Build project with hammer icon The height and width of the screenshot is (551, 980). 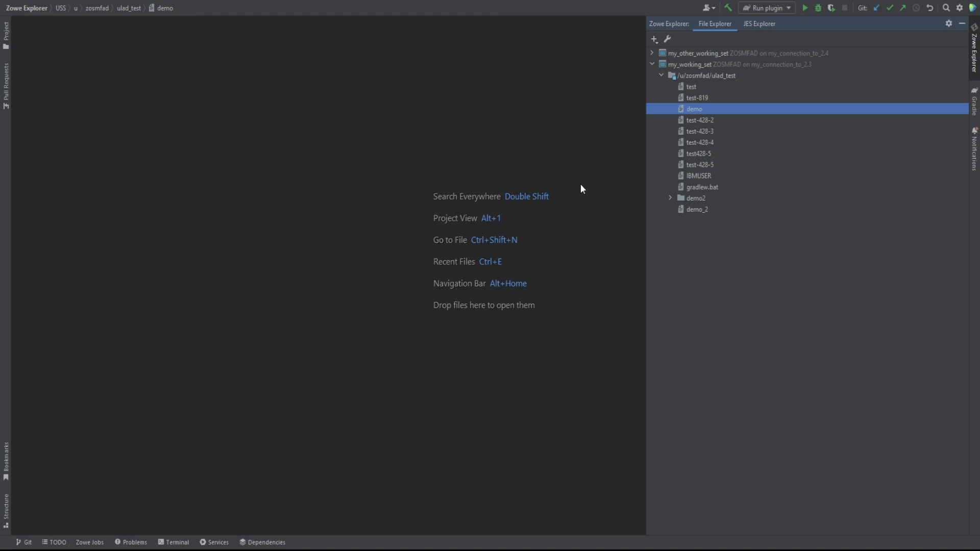click(728, 8)
